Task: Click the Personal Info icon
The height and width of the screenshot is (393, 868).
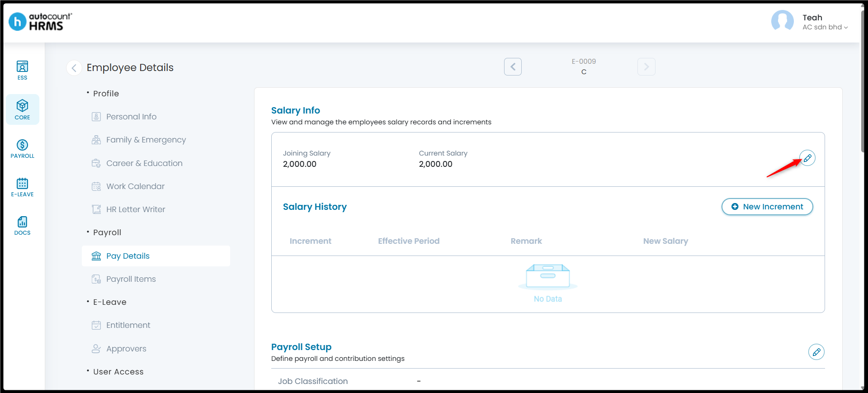Action: [x=96, y=117]
